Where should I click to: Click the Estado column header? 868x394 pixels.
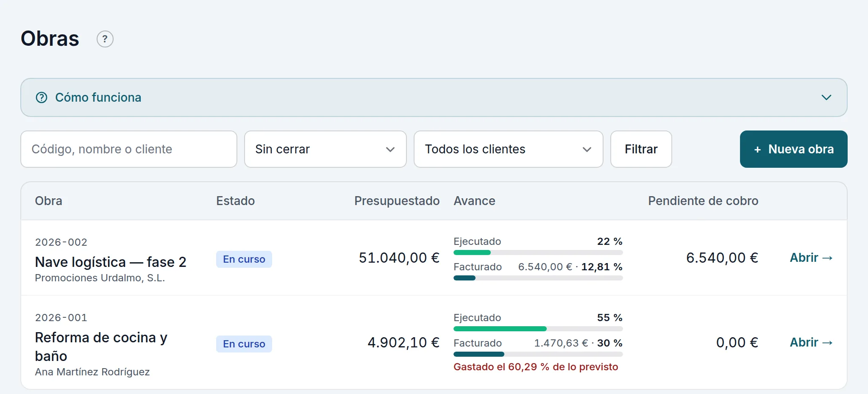(236, 201)
